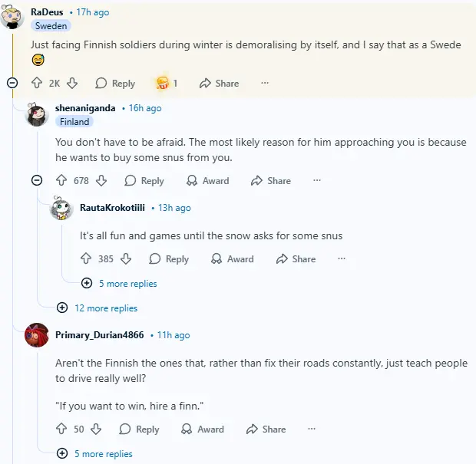The width and height of the screenshot is (476, 464).
Task: Upvote RaDeus's comment
Action: pos(36,83)
